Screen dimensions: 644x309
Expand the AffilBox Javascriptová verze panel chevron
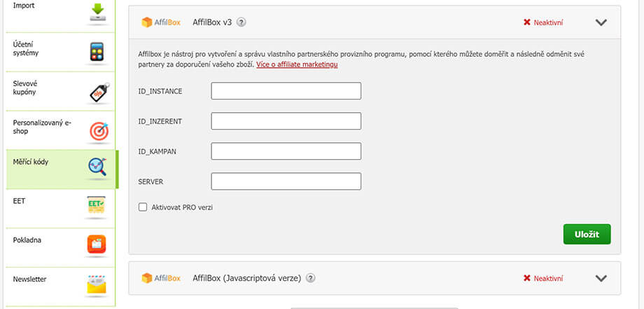pyautogui.click(x=601, y=279)
